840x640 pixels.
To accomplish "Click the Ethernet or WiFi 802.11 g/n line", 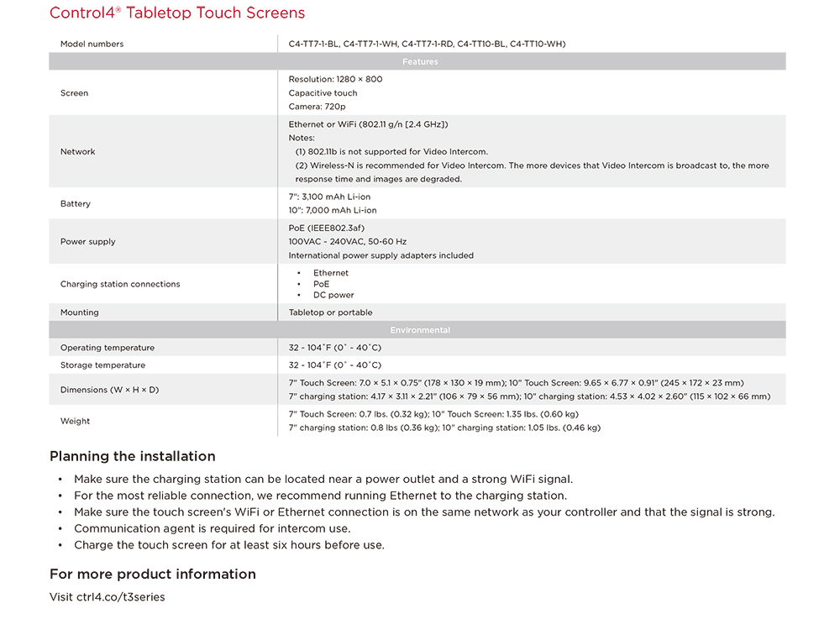I will point(368,124).
